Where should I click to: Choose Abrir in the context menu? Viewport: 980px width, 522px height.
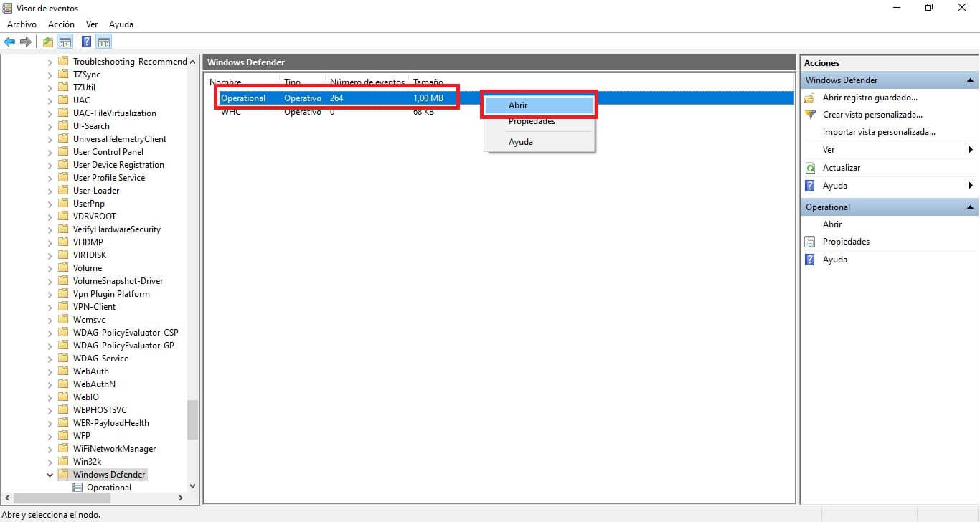tap(540, 105)
